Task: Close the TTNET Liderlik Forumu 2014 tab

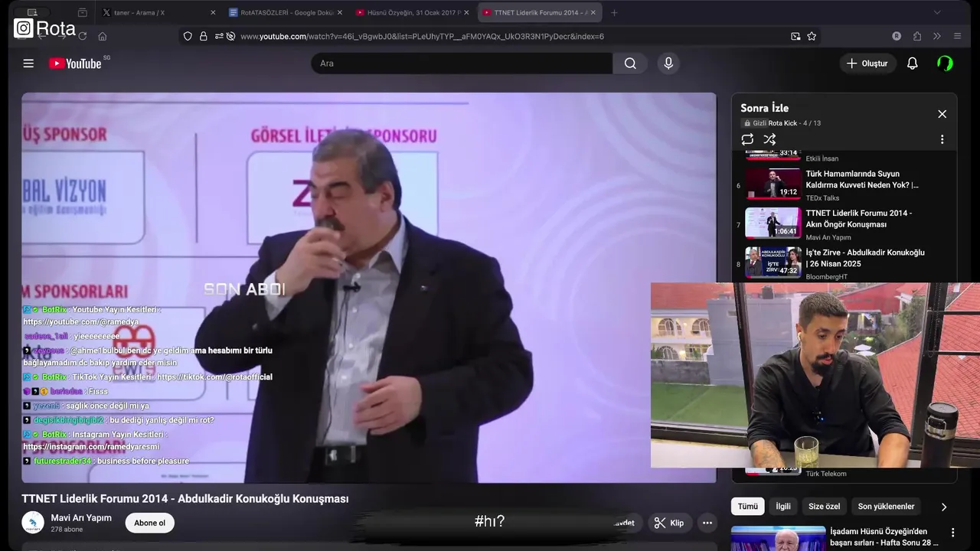Action: (x=593, y=13)
